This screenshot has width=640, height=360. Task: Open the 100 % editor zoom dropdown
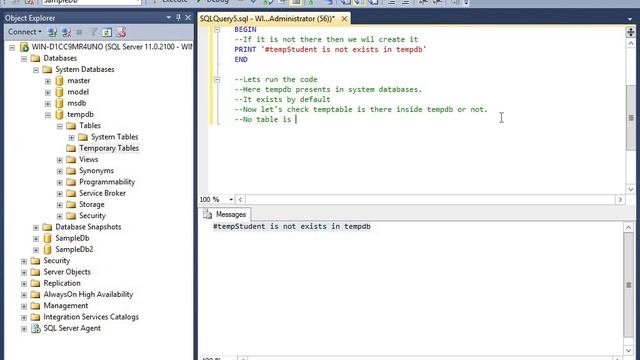coord(231,200)
